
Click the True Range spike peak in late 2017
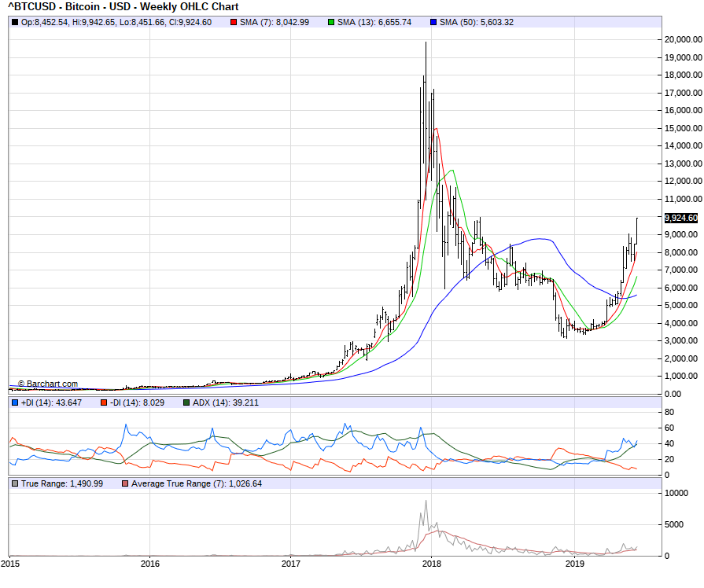(x=426, y=501)
